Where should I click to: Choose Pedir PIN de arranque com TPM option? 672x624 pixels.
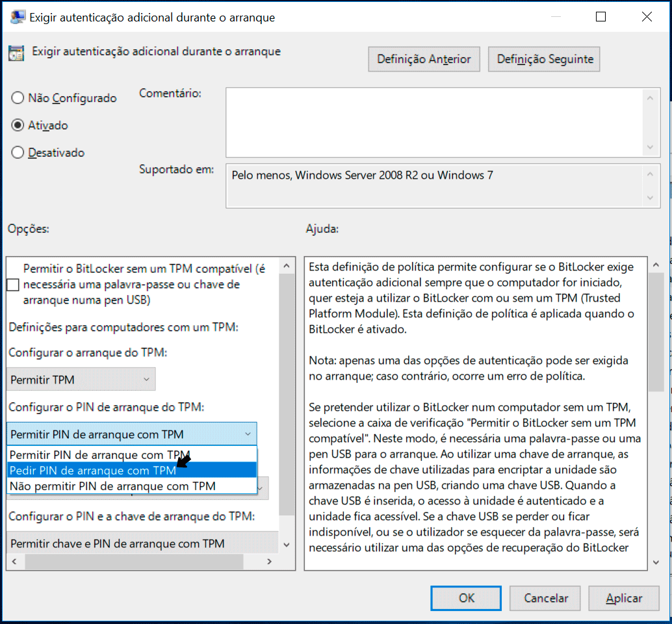pyautogui.click(x=132, y=470)
